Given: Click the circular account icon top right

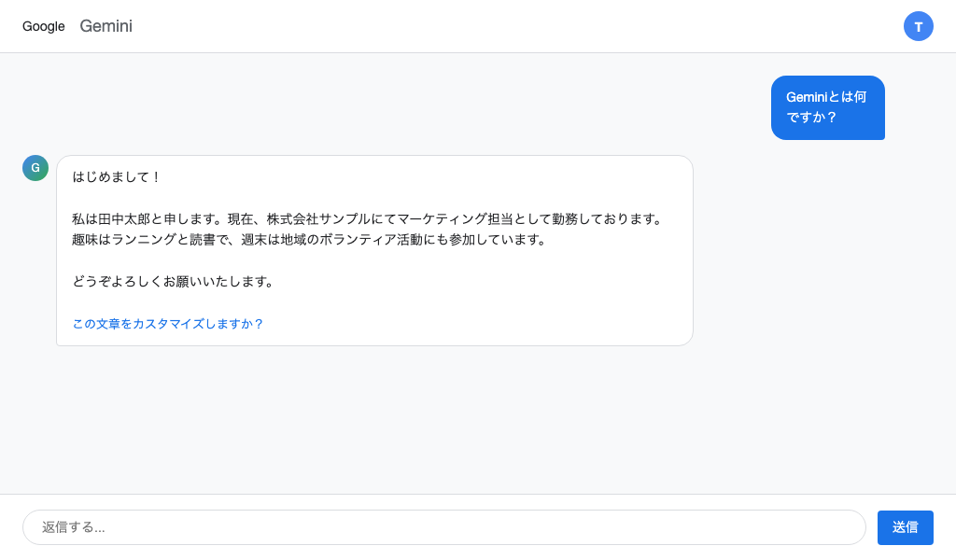Looking at the screenshot, I should (919, 26).
